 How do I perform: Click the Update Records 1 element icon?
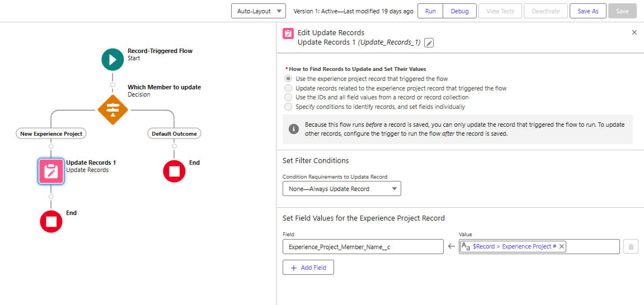51,171
